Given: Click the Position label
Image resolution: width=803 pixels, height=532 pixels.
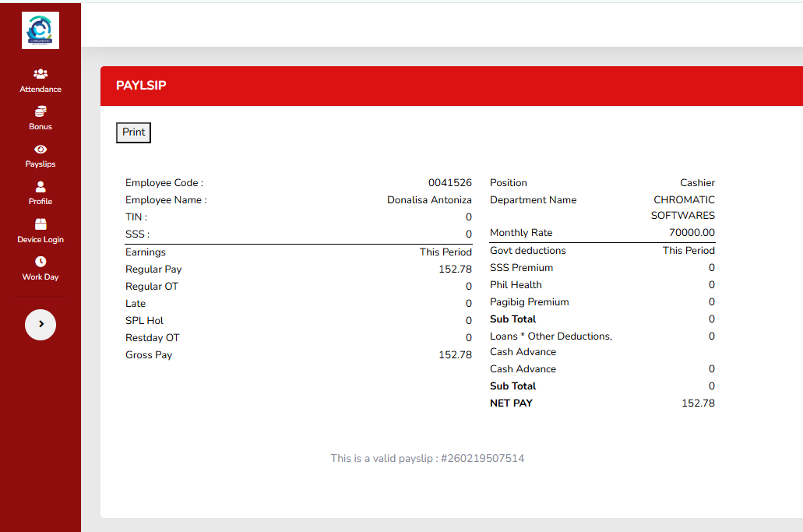Looking at the screenshot, I should click(x=508, y=183).
